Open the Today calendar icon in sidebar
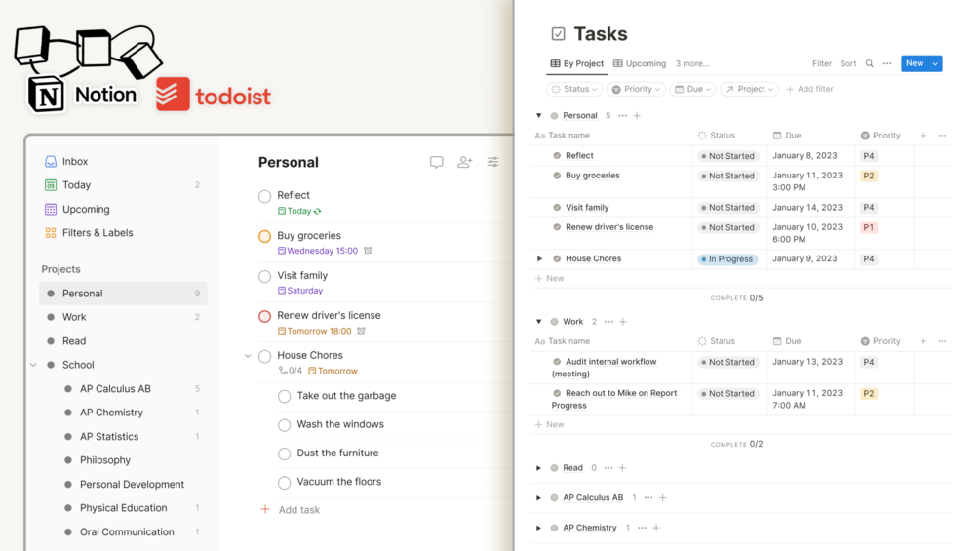This screenshot has width=980, height=551. (51, 185)
